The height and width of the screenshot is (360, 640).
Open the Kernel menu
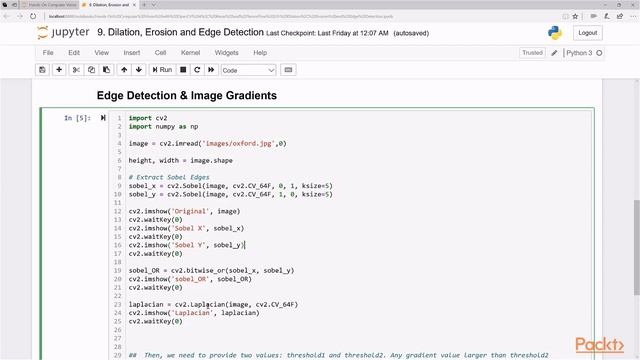(x=191, y=53)
